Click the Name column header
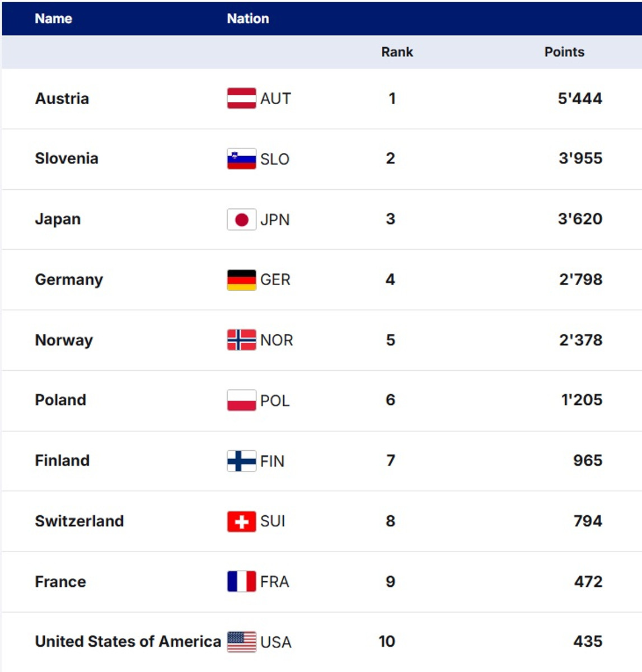The image size is (642, 672). pos(53,18)
